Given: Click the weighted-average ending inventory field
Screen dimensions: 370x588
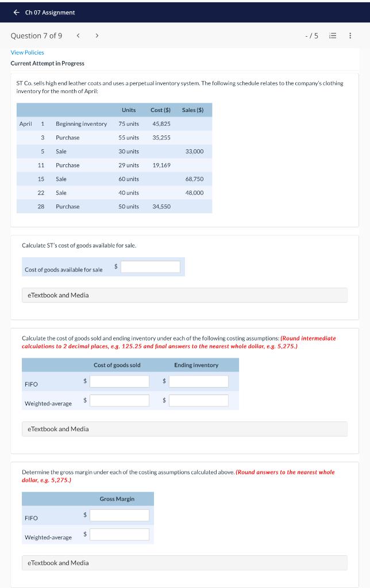Looking at the screenshot, I should click(x=199, y=399).
